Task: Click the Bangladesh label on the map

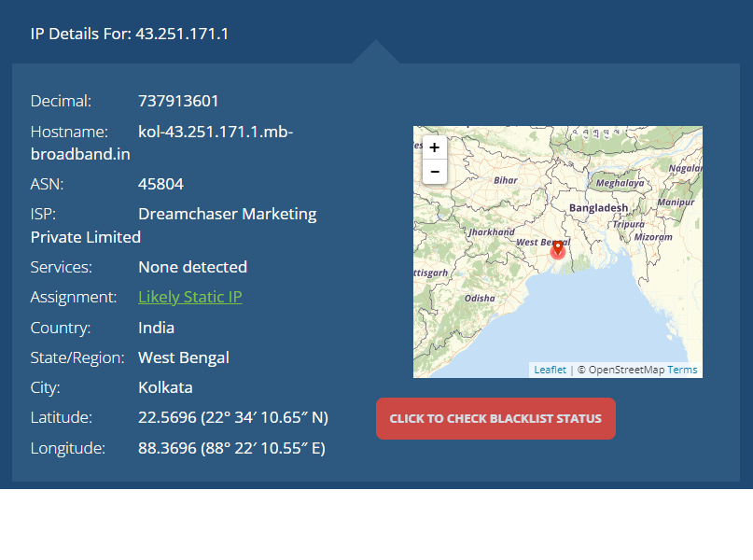Action: (x=598, y=207)
